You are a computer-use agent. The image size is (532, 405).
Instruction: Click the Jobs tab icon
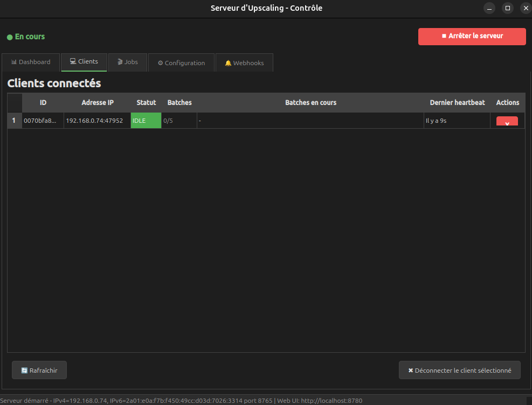point(119,62)
